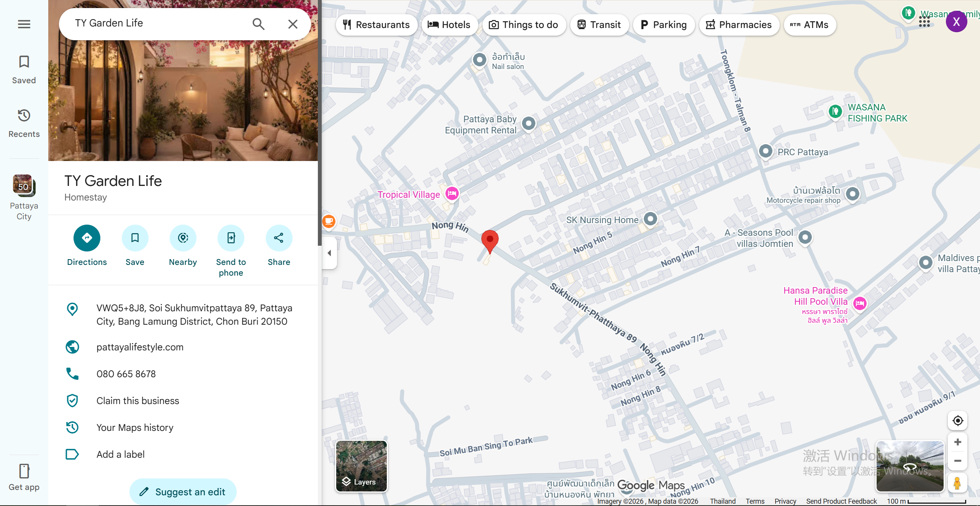Send this place to phone

(231, 251)
